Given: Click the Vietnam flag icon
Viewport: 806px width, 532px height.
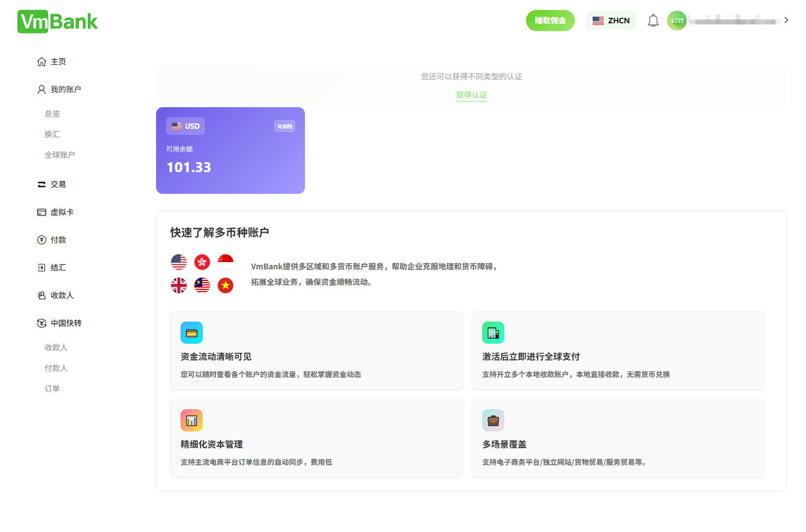Looking at the screenshot, I should click(225, 285).
